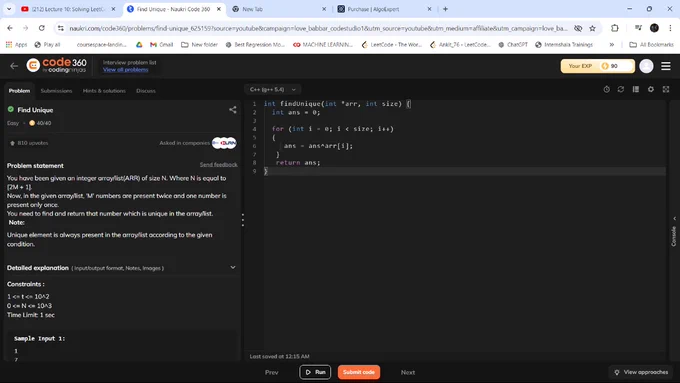This screenshot has height=383, width=680.
Task: Open the Play all bookmark
Action: click(x=47, y=45)
